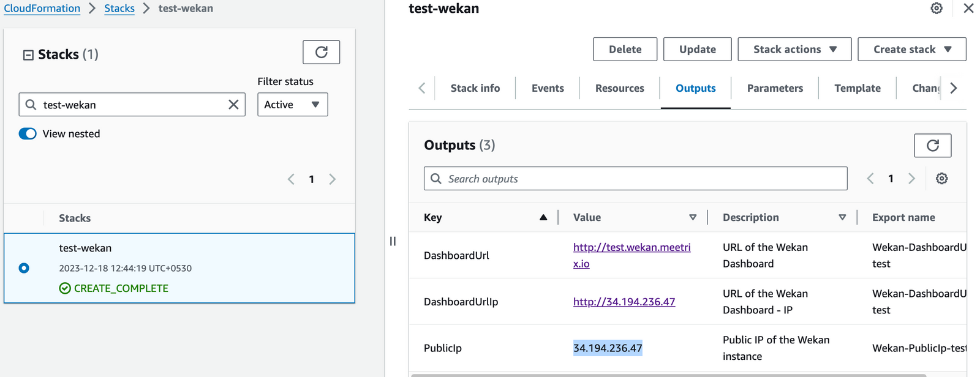
Task: Click the DashboardUrlIp key cell
Action: (461, 302)
